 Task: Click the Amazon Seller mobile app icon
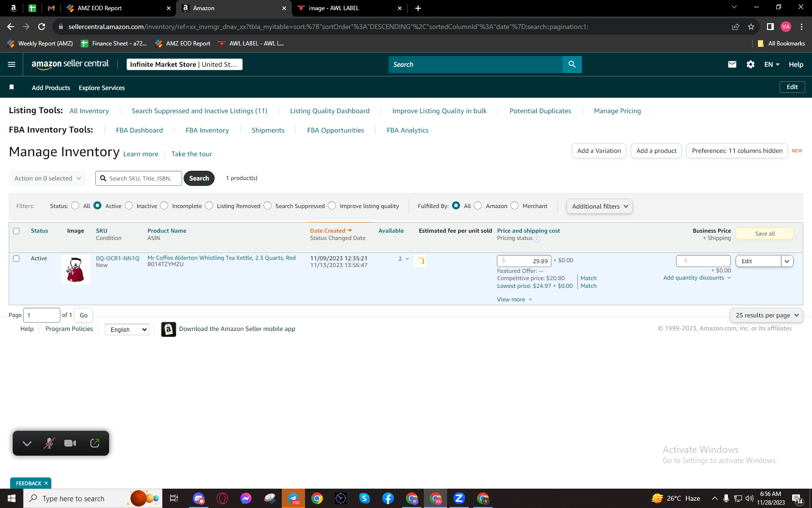tap(168, 329)
